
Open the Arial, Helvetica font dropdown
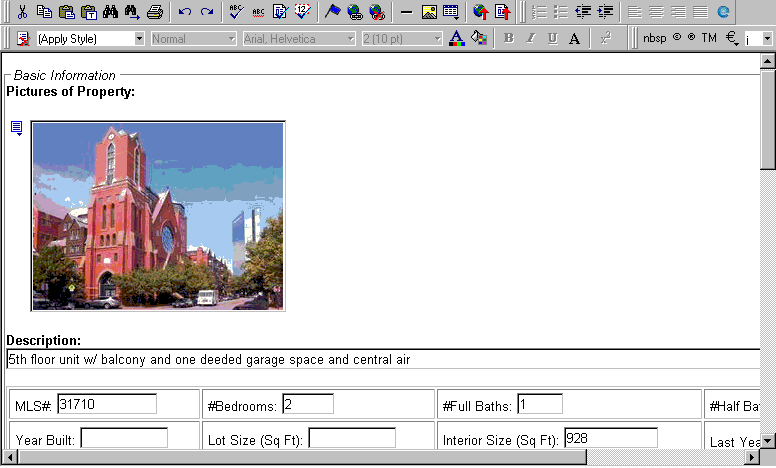click(x=350, y=39)
